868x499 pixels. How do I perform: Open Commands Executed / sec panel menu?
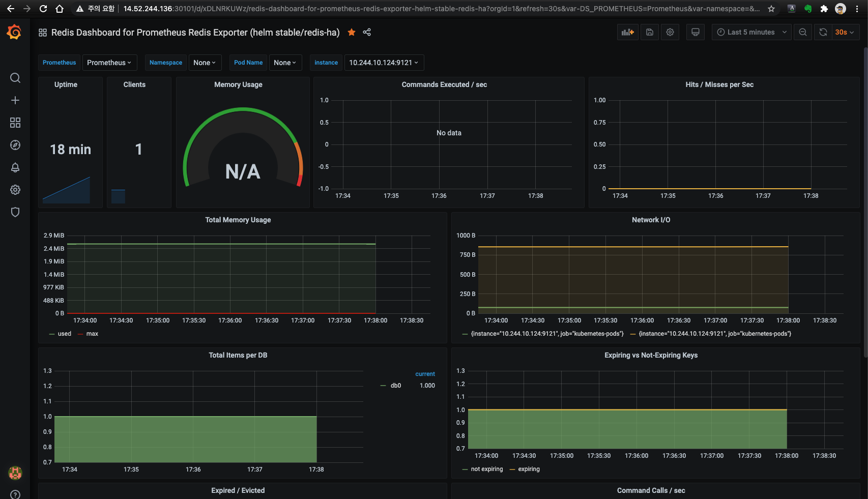444,84
